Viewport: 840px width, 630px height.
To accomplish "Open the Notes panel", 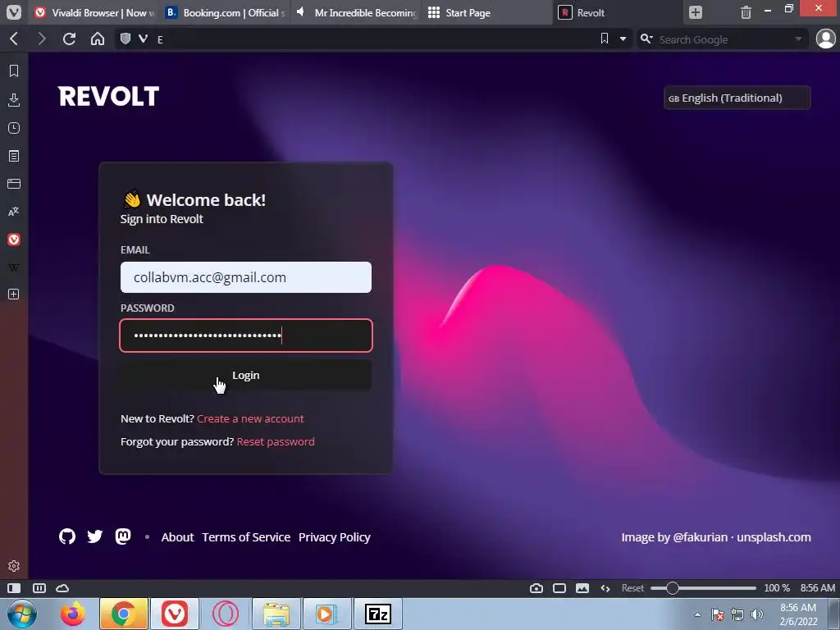I will tap(14, 156).
